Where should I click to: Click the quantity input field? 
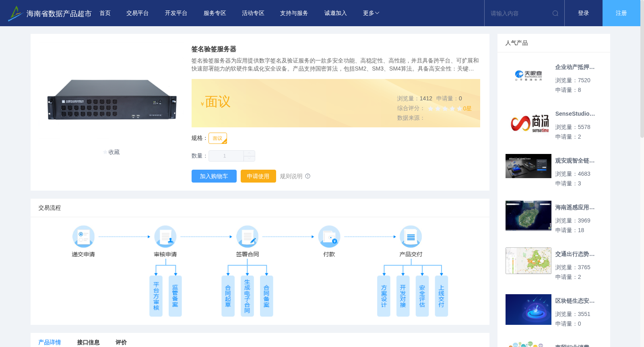click(x=226, y=156)
